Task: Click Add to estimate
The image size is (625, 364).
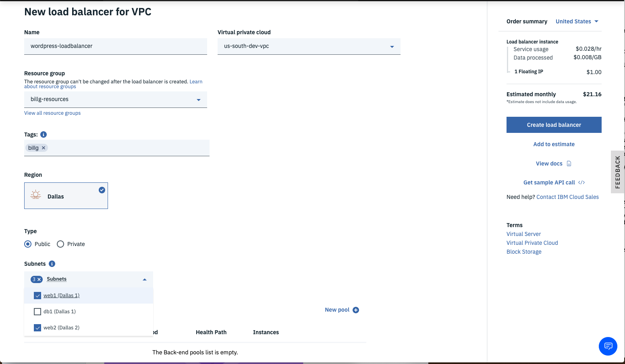Action: click(x=554, y=144)
